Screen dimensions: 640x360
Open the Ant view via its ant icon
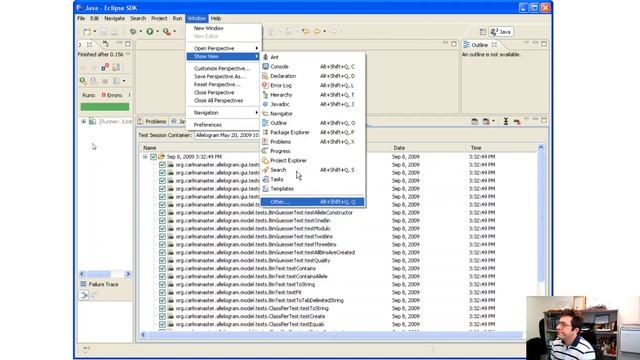click(265, 57)
